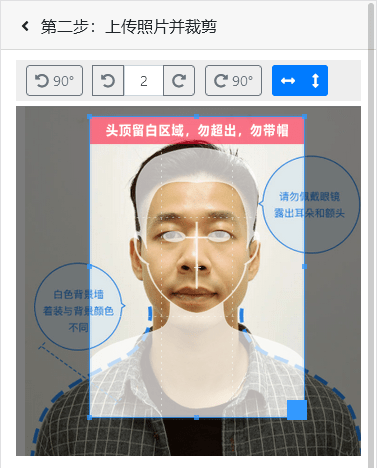Click bottom-left crop handle
Viewport: 377px width, 468px height.
coord(89,417)
